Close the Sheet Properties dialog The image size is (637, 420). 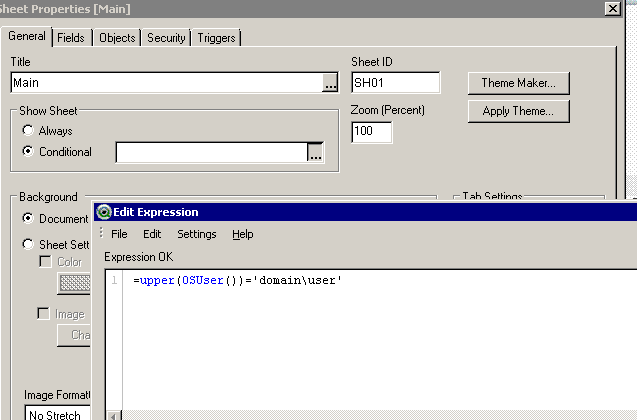613,8
